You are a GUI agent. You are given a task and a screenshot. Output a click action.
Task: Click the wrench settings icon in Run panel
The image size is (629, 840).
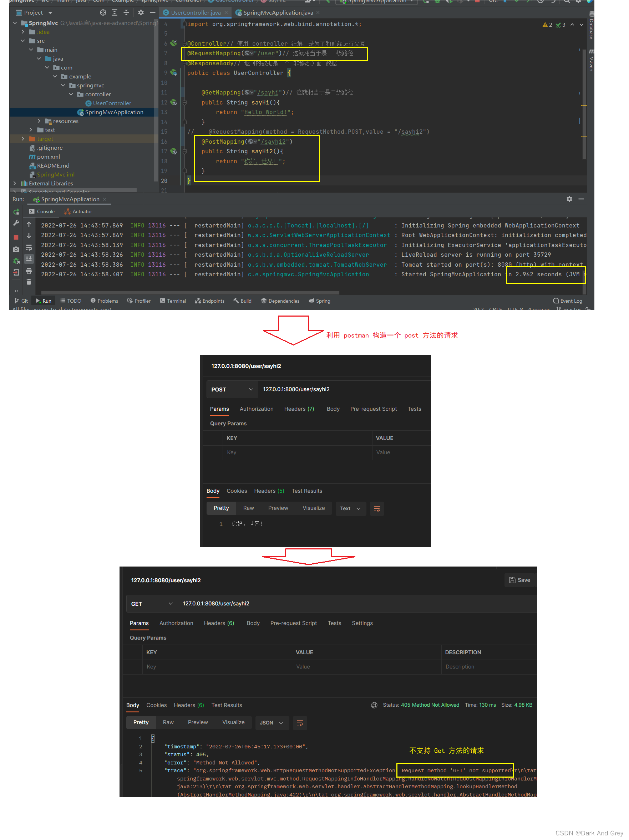point(16,223)
